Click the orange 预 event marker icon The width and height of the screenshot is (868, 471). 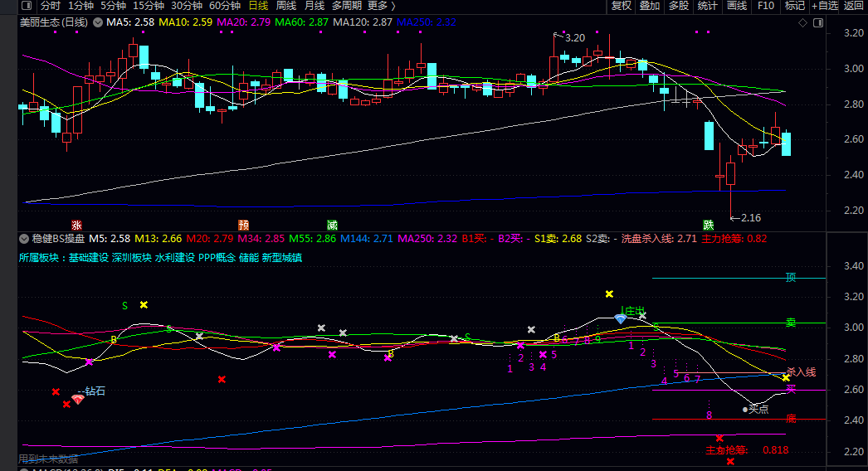[244, 225]
